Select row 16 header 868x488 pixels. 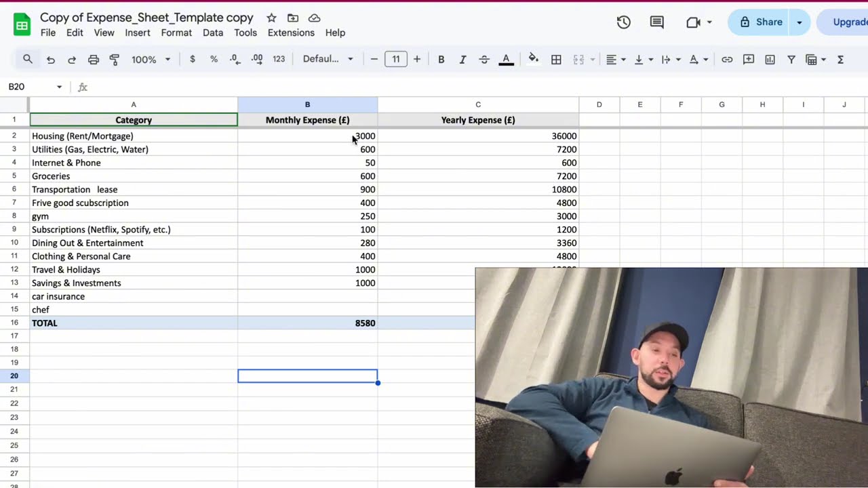[x=14, y=323]
